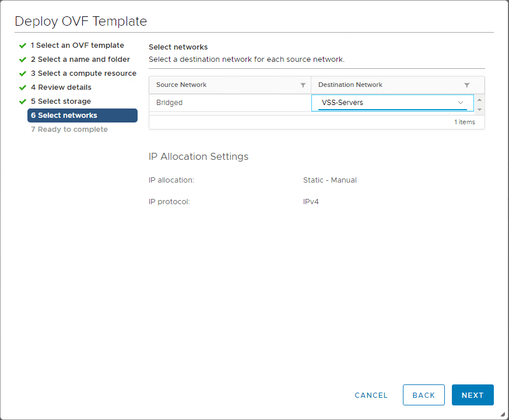Screen dimensions: 509x420
Task: Click the green checkmark beside step 2
Action: coord(23,60)
